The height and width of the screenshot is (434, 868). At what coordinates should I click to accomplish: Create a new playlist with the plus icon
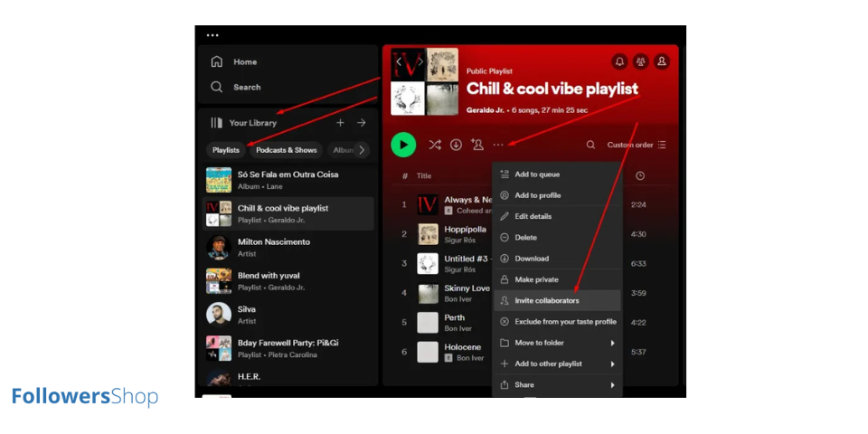(x=341, y=123)
